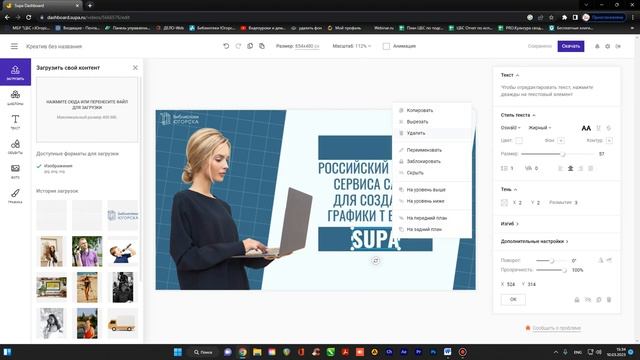The image size is (640, 360).
Task: Open the objects (Объекты) sidebar section
Action: pos(15,147)
